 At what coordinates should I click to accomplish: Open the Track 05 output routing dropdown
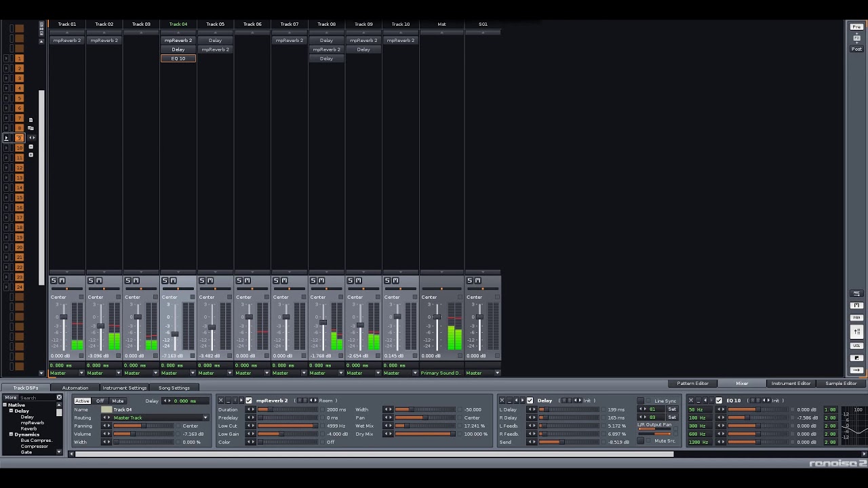215,373
